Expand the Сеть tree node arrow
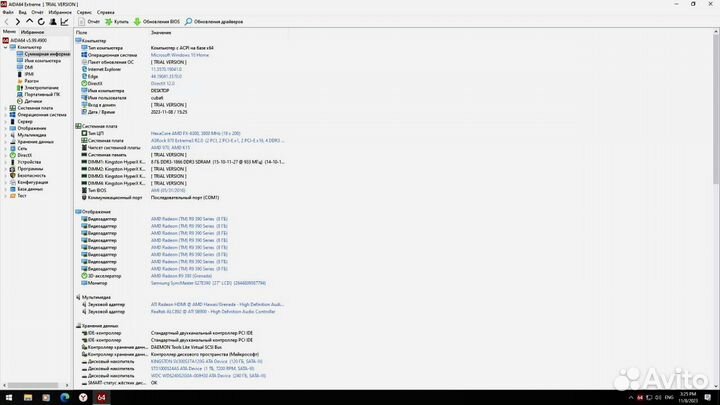Screen dimensions: 720x405 (6, 148)
